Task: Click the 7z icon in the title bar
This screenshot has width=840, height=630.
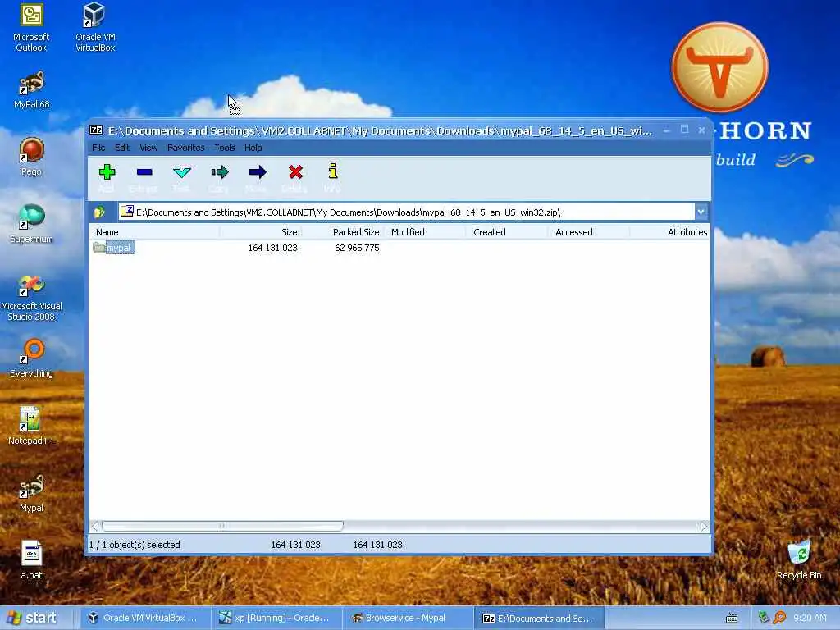Action: [x=97, y=130]
